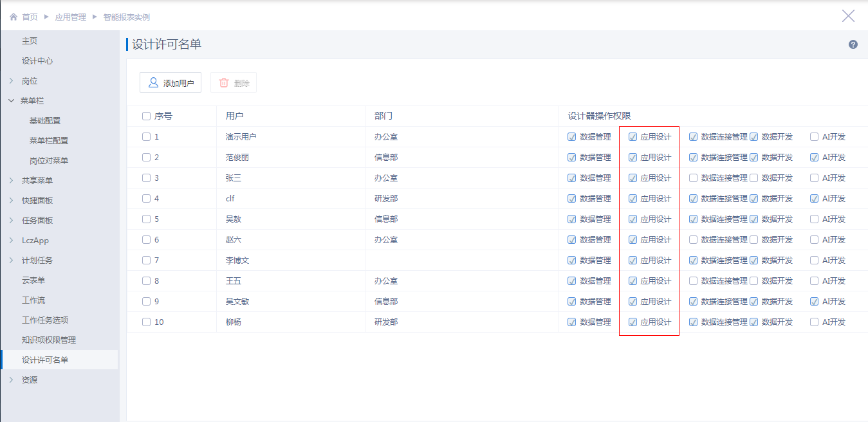Collapse the 菜单栏 sidebar group
The image size is (868, 422).
coord(12,101)
